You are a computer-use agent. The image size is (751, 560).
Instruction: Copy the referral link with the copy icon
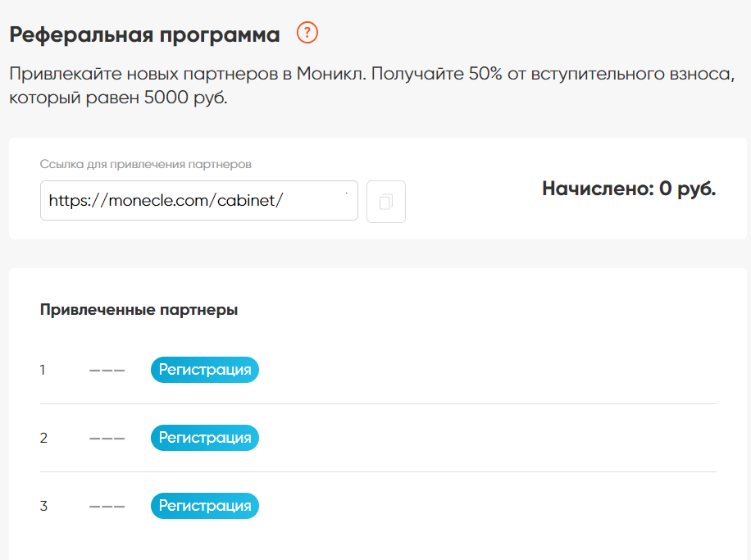coord(386,201)
